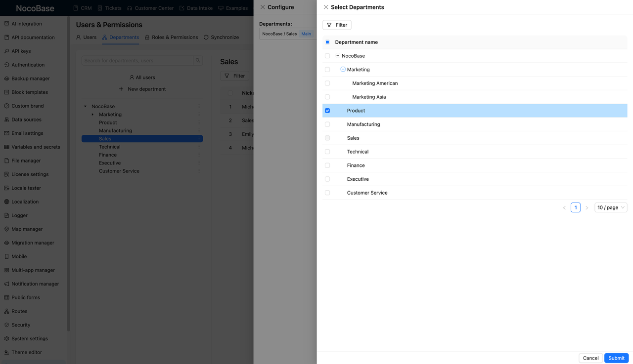The image size is (633, 364).
Task: Focus the search departments, users field
Action: click(137, 61)
